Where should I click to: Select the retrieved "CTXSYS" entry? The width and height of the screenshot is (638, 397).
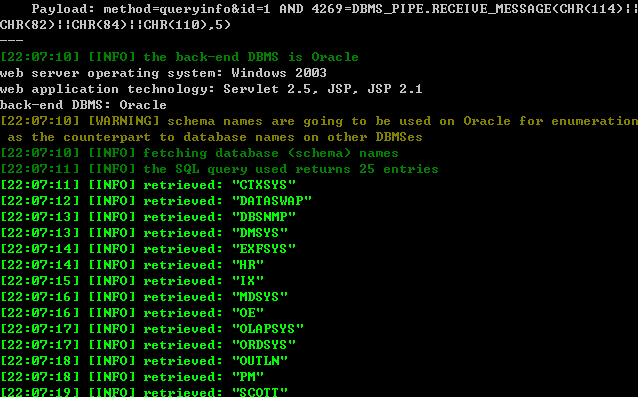coord(148,185)
